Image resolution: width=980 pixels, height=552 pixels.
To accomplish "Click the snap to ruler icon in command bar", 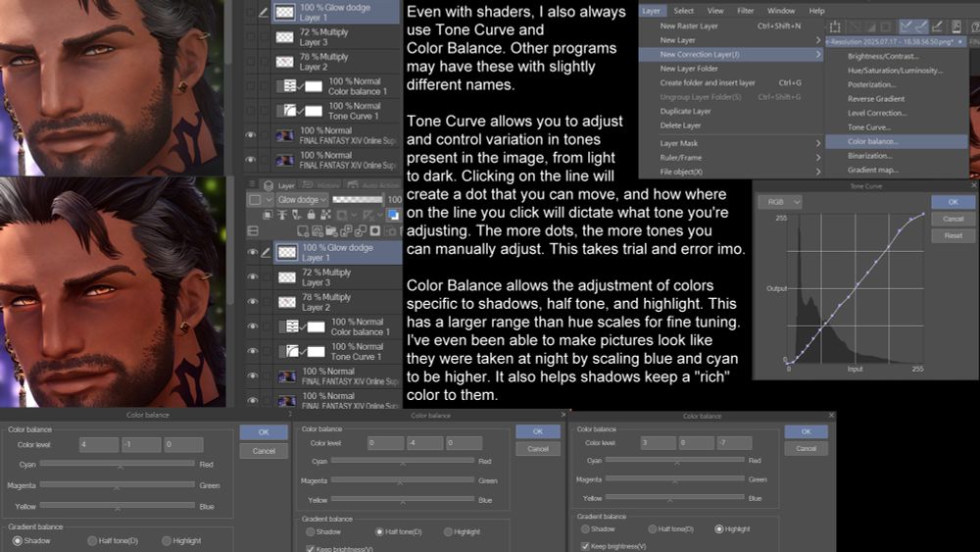I will pos(905,26).
